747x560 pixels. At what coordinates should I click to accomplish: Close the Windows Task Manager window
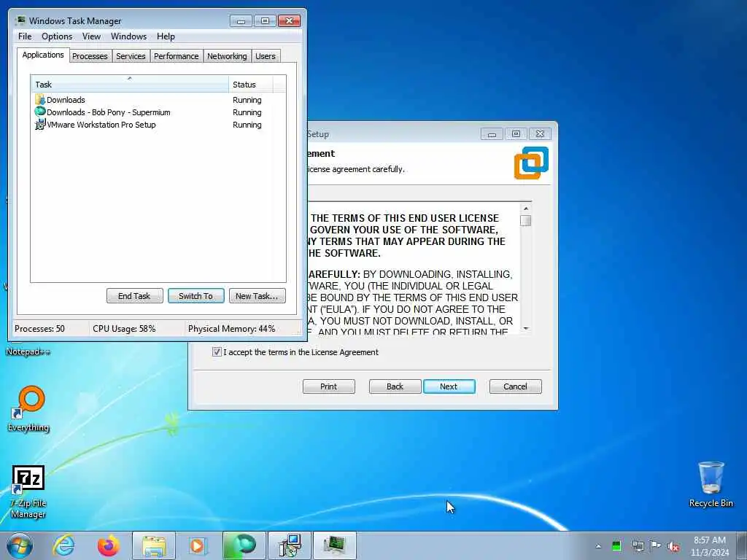pos(289,21)
